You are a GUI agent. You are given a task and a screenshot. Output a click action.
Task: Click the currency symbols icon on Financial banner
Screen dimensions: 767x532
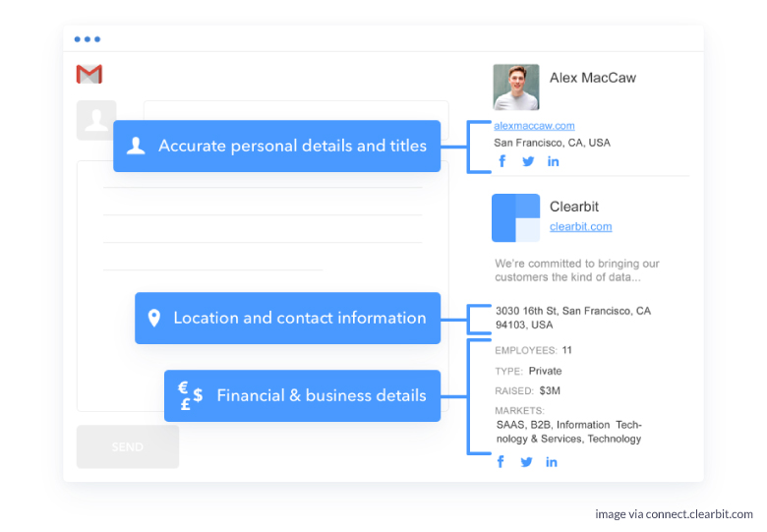[191, 395]
